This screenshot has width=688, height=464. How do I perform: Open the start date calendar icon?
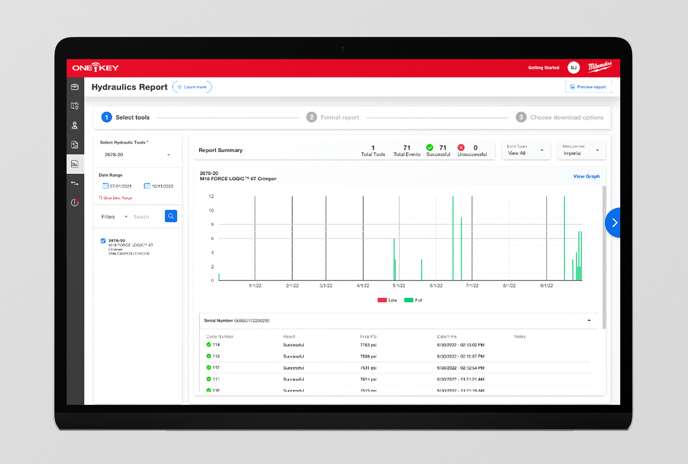coord(105,186)
